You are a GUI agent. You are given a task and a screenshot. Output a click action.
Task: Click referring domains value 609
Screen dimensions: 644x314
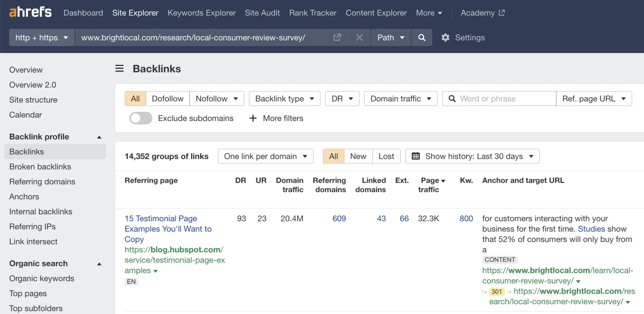click(x=339, y=219)
